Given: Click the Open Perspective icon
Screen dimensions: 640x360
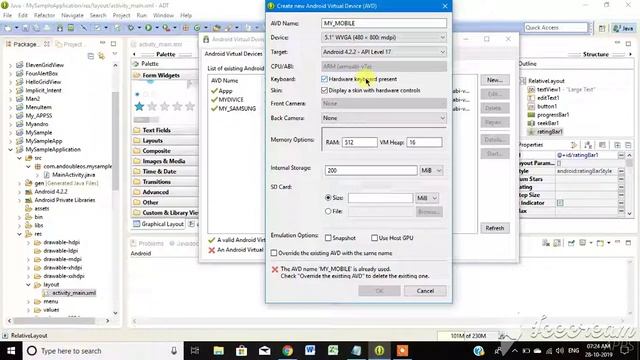Looking at the screenshot, I should 602,28.
